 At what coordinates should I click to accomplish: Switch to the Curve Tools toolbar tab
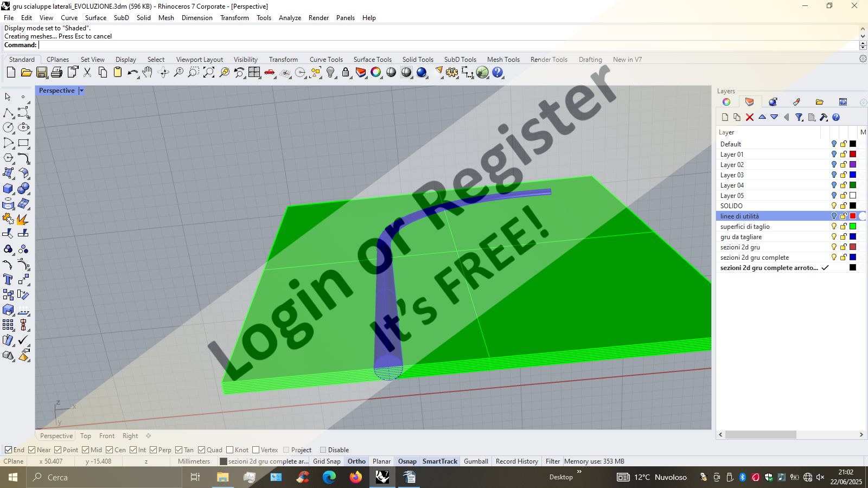[326, 60]
